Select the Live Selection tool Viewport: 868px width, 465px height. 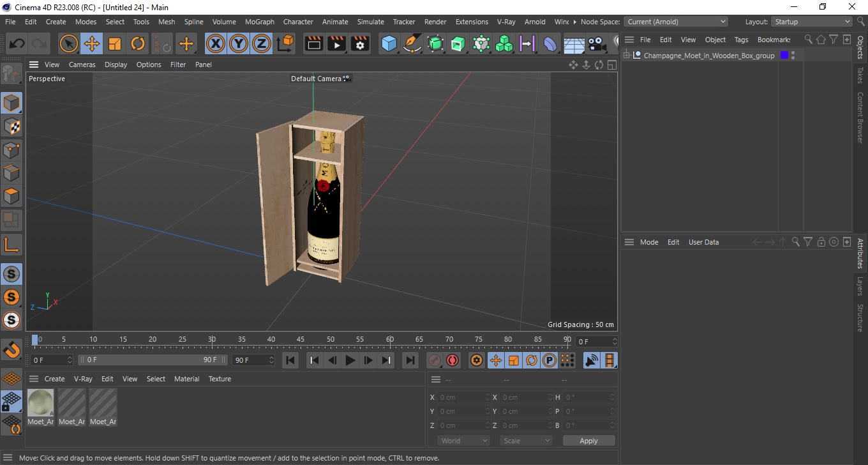point(68,44)
